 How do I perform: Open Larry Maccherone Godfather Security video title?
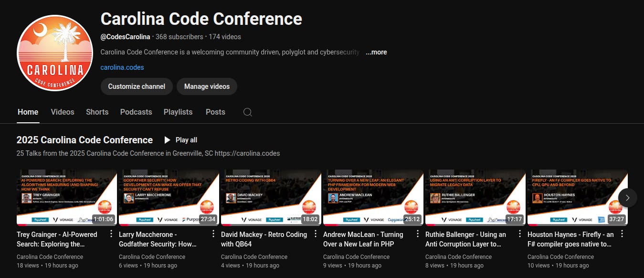(158, 239)
